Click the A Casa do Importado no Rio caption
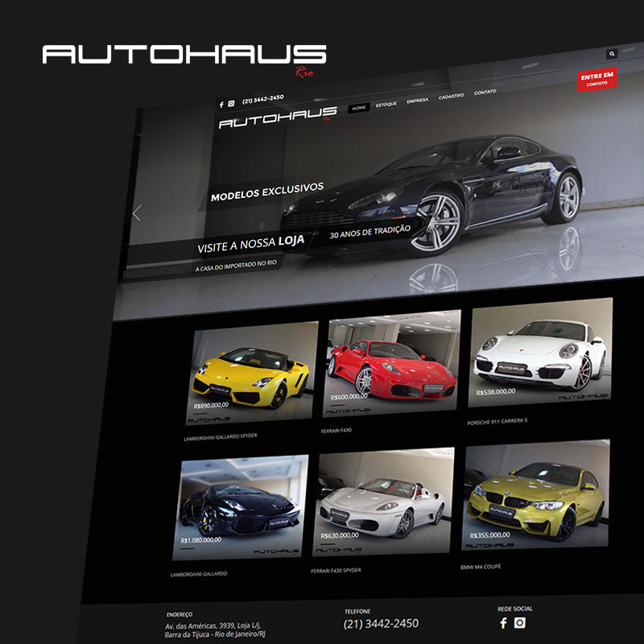This screenshot has height=644, width=644. [236, 266]
